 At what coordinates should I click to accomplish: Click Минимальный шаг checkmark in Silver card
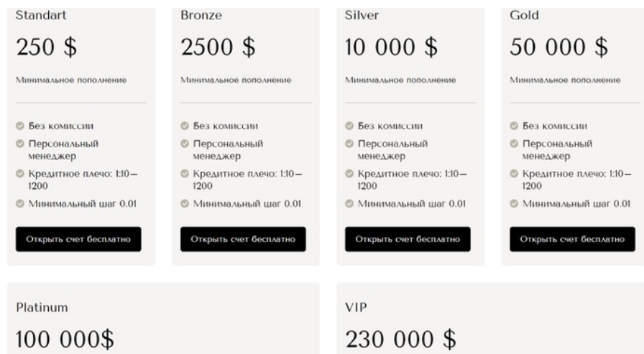(x=349, y=203)
